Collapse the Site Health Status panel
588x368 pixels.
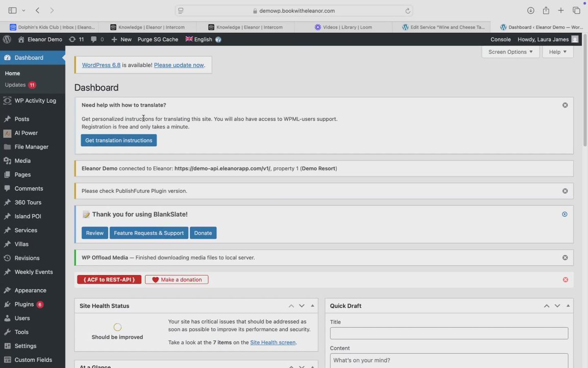(312, 306)
